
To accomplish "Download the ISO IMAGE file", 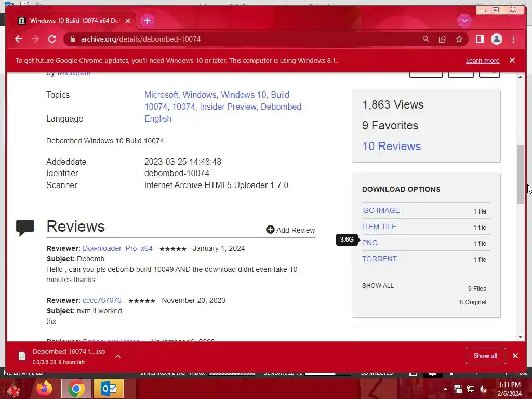I will point(381,210).
